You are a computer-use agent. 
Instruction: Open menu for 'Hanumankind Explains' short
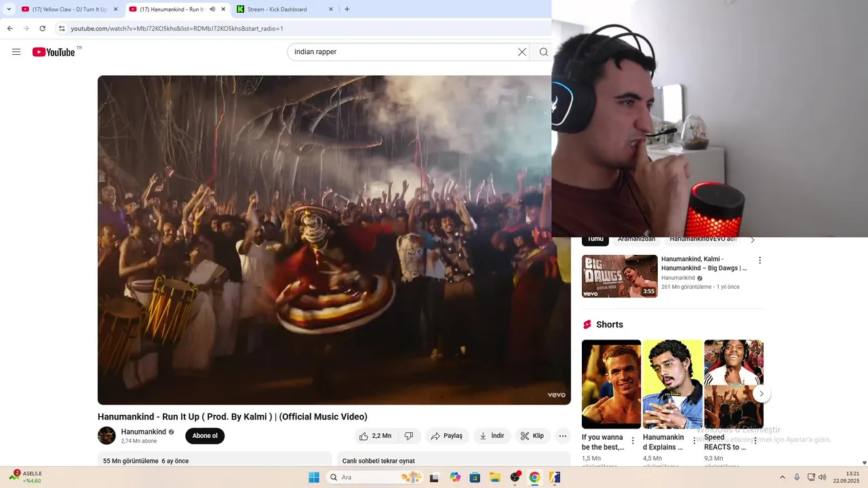point(694,441)
